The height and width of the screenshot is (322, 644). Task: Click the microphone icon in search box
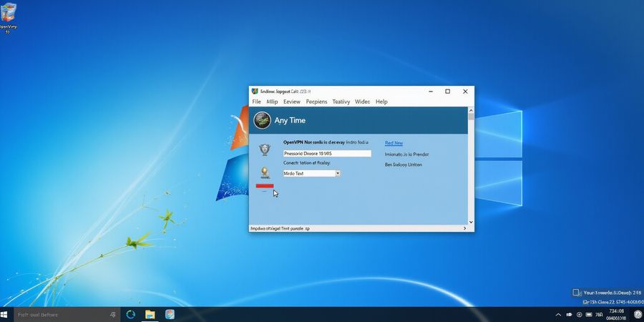113,315
